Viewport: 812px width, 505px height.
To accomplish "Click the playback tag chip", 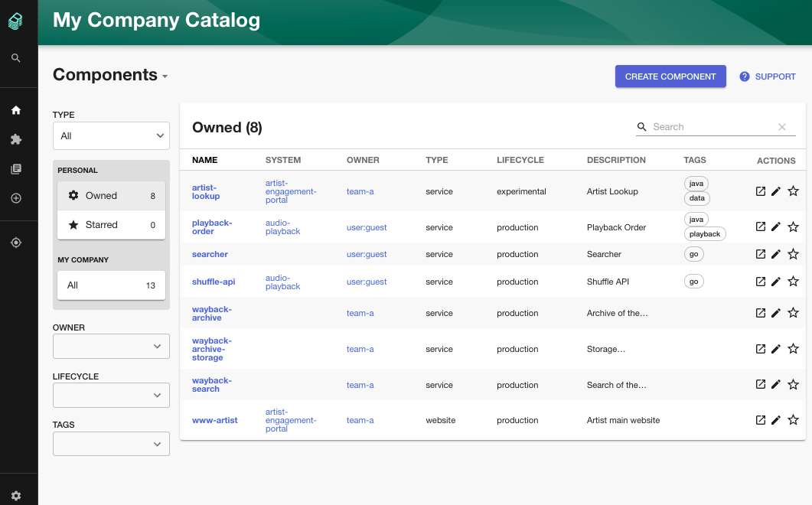I will (x=705, y=234).
